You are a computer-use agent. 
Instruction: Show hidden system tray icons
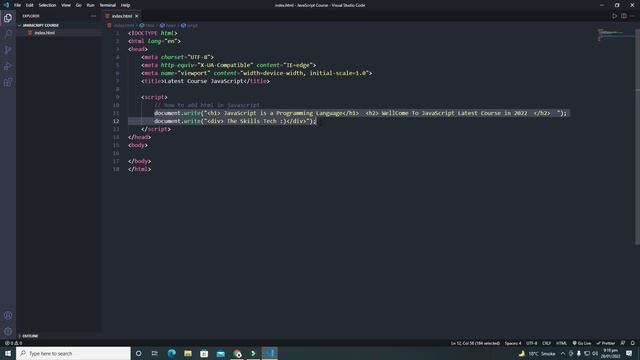click(x=563, y=353)
